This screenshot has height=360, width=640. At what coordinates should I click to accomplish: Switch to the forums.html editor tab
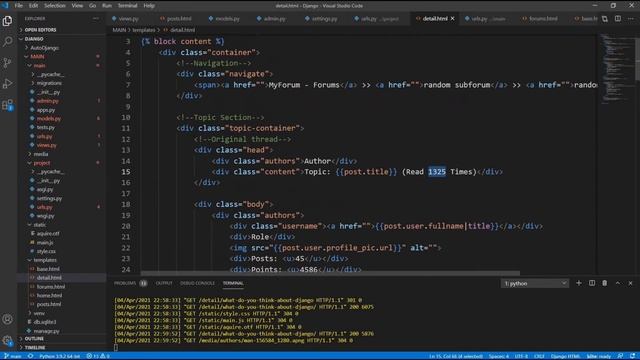click(x=543, y=19)
